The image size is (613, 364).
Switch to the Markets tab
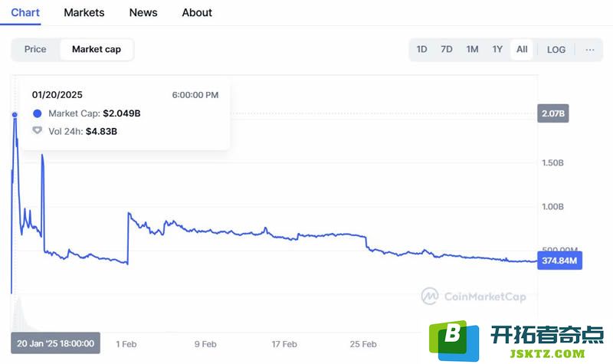[84, 12]
